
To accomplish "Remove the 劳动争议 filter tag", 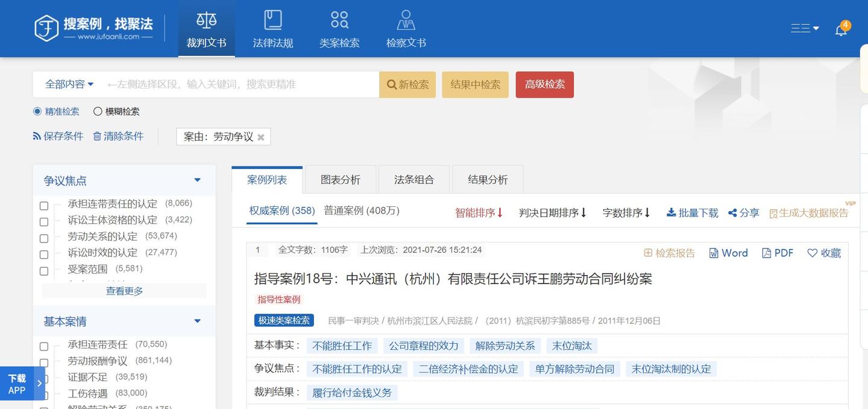I will tap(261, 137).
